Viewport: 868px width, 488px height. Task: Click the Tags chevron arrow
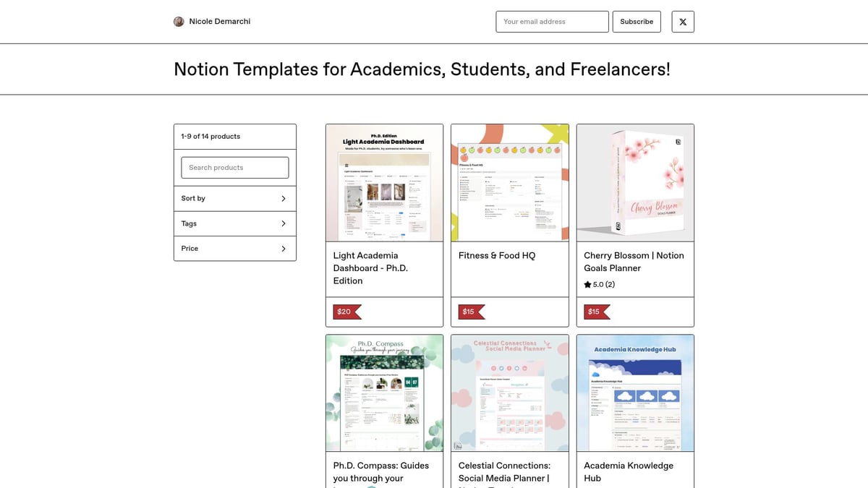click(283, 223)
